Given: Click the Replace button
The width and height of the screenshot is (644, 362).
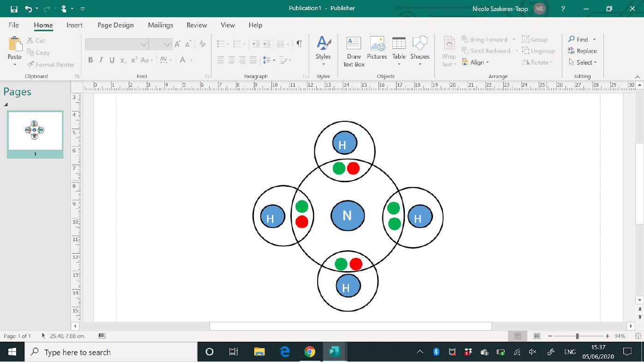Looking at the screenshot, I should 583,51.
